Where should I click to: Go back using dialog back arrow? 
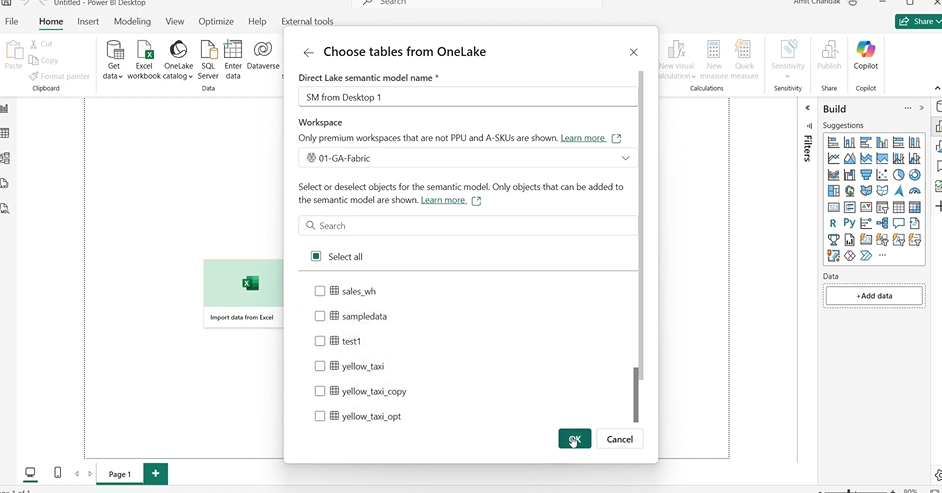[x=308, y=52]
